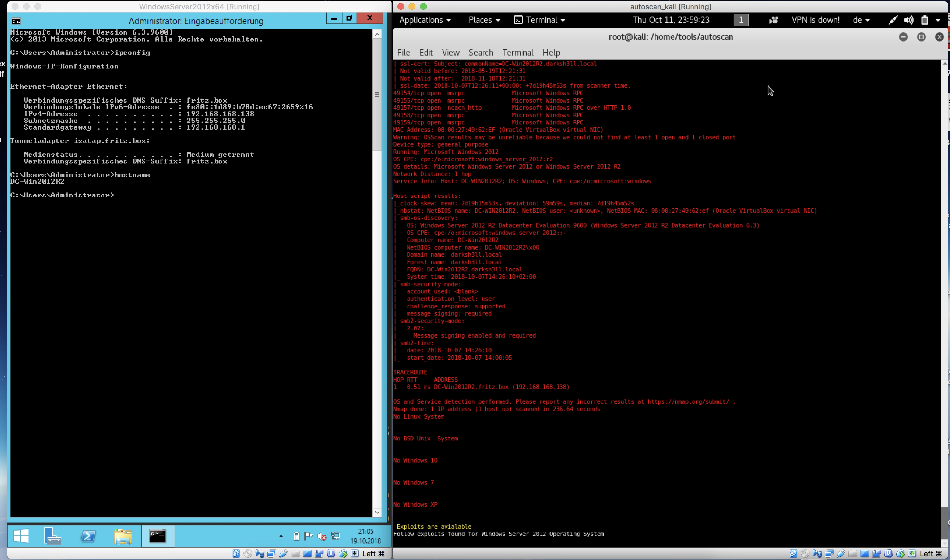Select the Command Prompt taskbar button
The image size is (950, 560).
[158, 536]
